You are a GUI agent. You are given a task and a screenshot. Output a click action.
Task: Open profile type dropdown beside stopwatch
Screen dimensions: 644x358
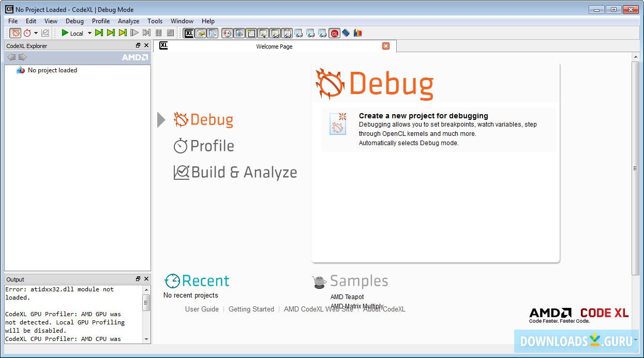36,33
